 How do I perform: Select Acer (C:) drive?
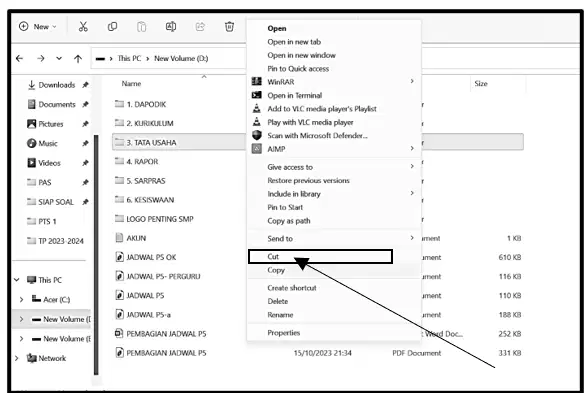(51, 299)
